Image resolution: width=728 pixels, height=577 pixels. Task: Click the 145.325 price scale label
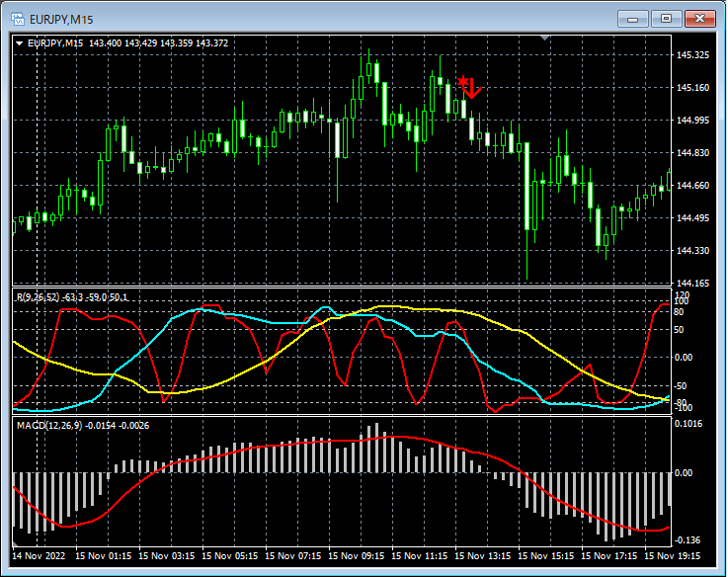(692, 55)
